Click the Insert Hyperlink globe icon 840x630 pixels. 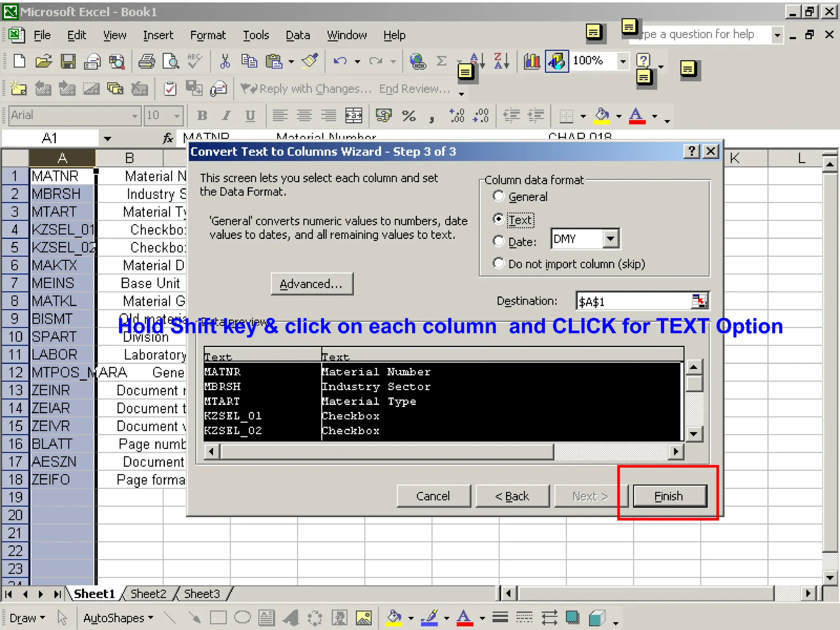coord(418,62)
